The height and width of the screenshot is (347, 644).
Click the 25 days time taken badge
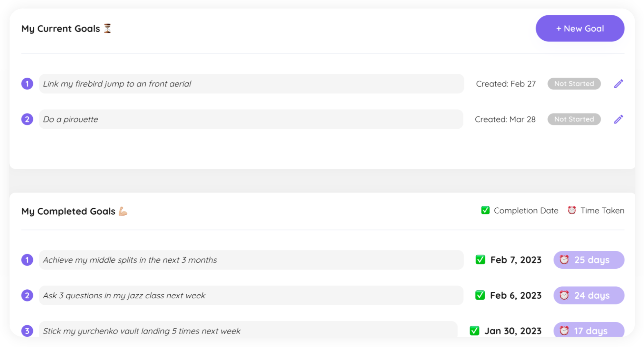tap(589, 260)
